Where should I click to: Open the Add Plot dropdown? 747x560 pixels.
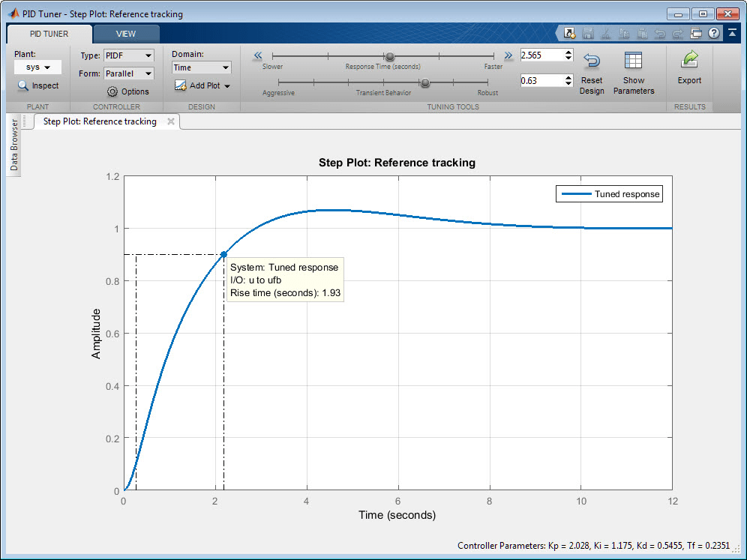[202, 85]
